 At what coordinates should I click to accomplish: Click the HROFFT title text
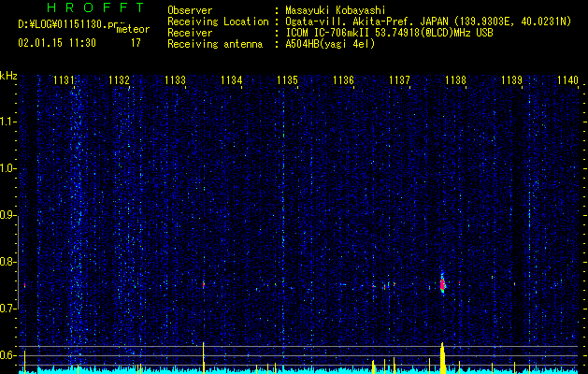coord(96,7)
